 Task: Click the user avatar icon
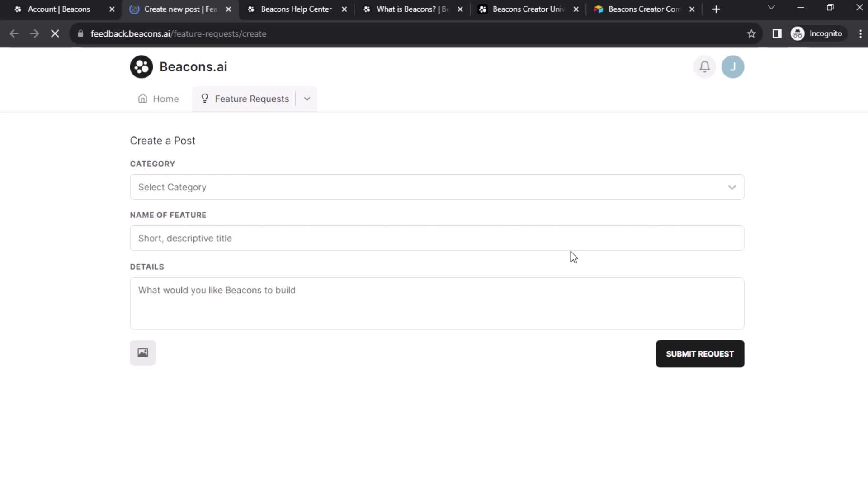click(733, 66)
